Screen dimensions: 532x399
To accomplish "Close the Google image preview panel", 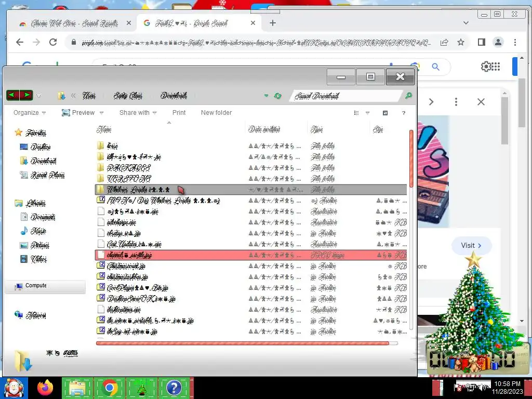I will point(481,102).
